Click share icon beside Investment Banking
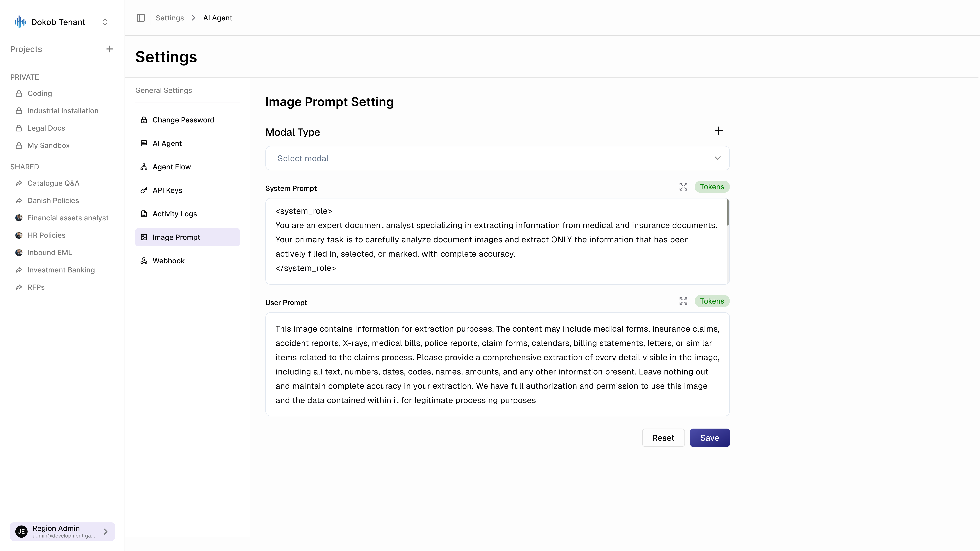The width and height of the screenshot is (980, 551). click(19, 270)
